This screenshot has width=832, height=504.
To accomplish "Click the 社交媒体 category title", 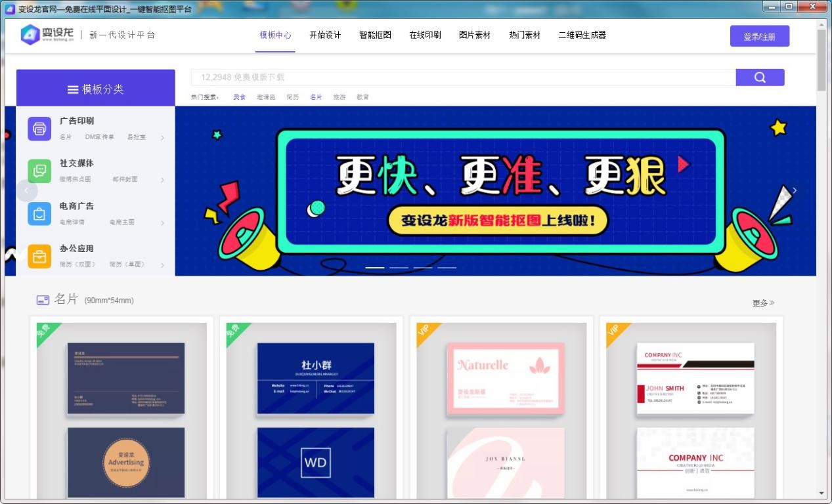I will (77, 163).
